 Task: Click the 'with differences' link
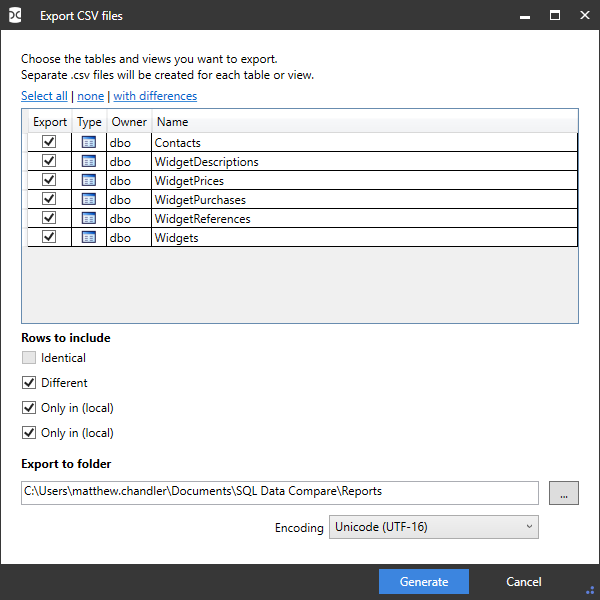coord(155,96)
